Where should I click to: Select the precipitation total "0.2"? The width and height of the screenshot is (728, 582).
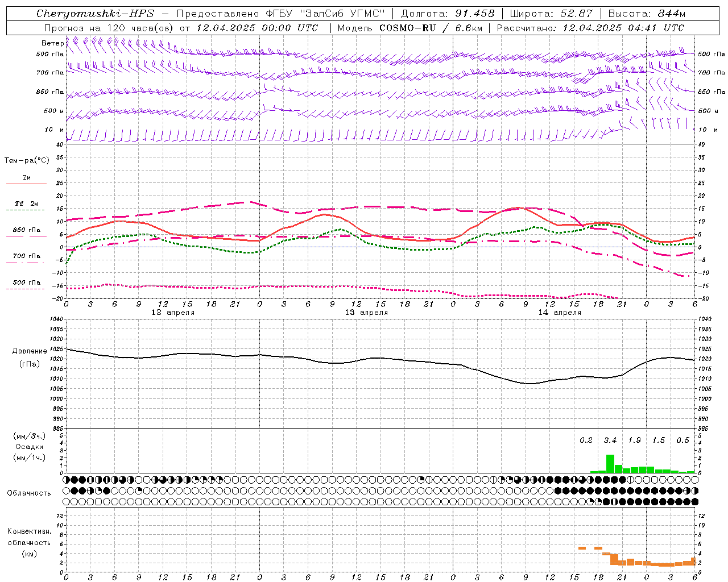(x=586, y=440)
